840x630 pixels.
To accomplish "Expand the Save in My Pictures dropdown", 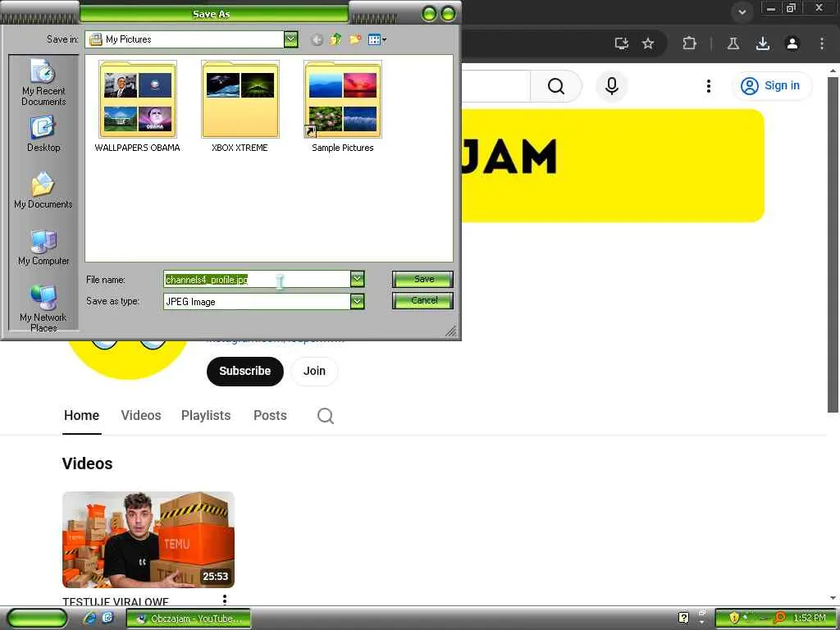I will (x=291, y=39).
